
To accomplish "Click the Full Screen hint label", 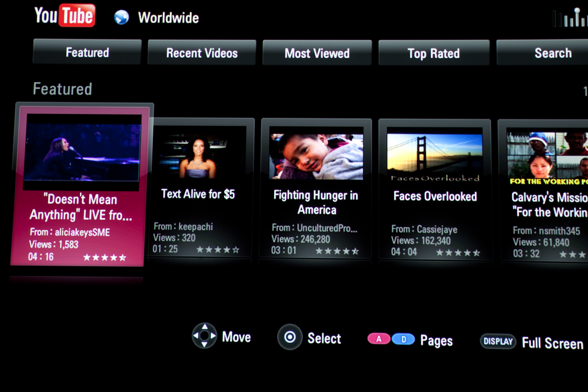I will click(552, 343).
